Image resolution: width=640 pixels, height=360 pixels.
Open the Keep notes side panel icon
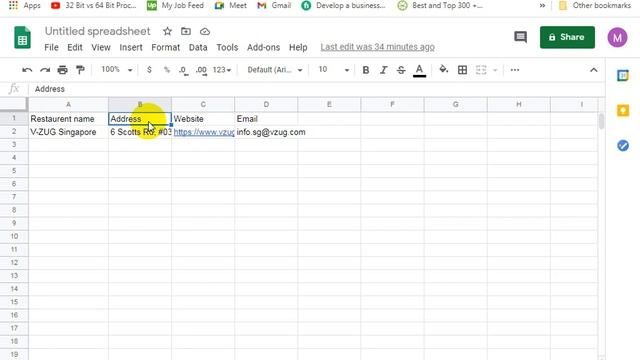[623, 111]
